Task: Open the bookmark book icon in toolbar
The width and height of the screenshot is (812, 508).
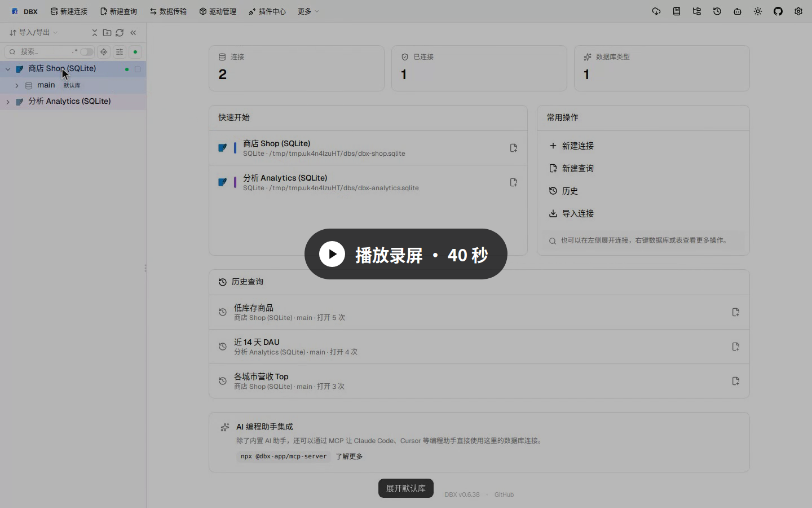Action: point(677,11)
